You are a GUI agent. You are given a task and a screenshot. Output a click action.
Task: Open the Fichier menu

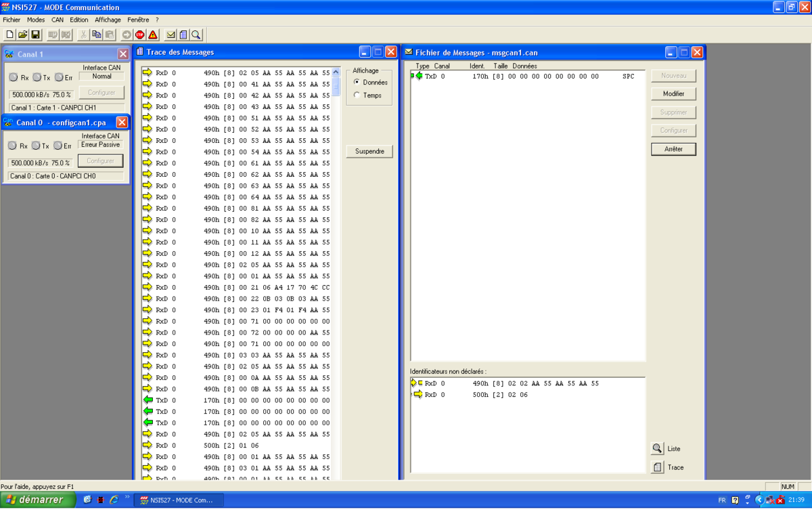[12, 20]
